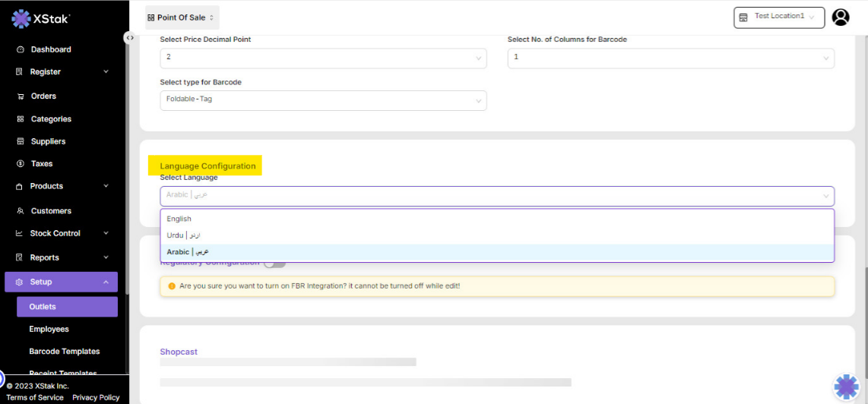
Task: Click the Taxes dollar icon
Action: click(21, 164)
